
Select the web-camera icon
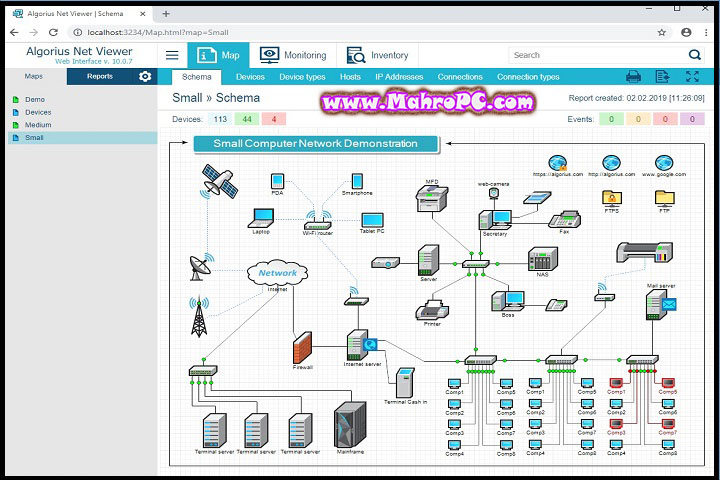point(494,194)
